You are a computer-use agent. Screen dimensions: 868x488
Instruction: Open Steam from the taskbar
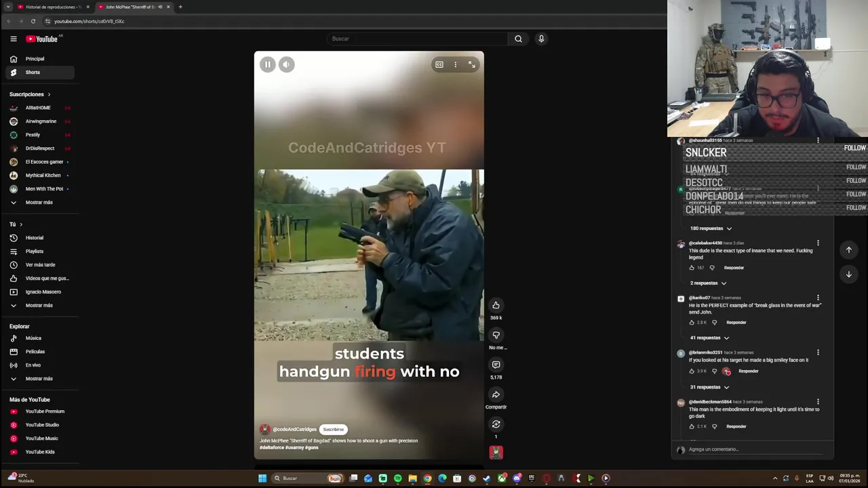point(486,479)
